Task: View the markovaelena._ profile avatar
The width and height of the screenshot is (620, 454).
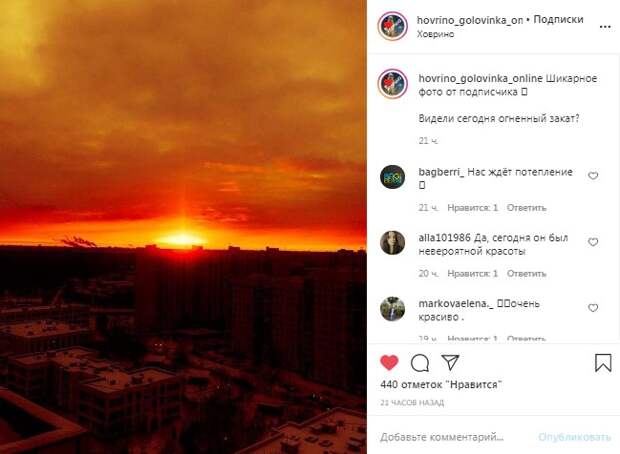Action: pos(393,308)
